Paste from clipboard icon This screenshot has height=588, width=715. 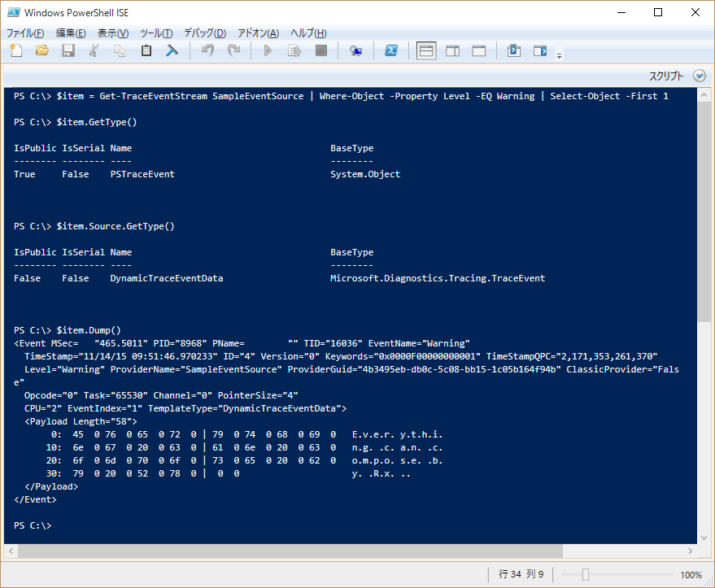[x=146, y=50]
